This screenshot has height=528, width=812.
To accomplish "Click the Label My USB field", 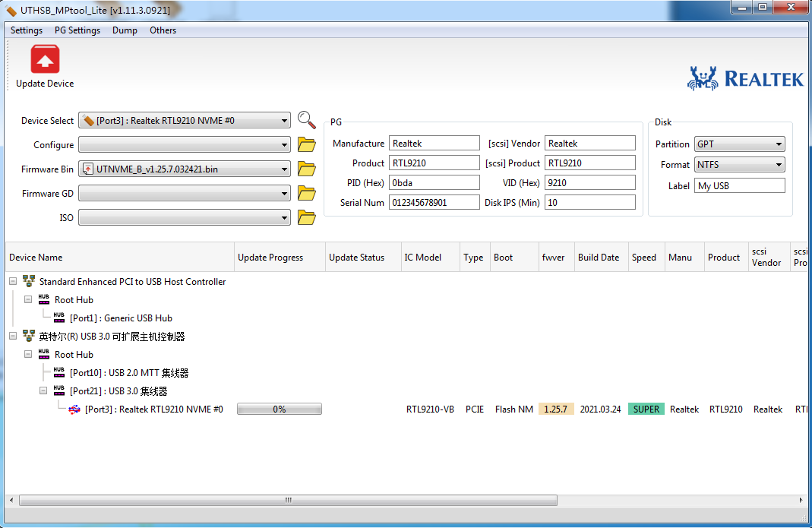I will pyautogui.click(x=740, y=185).
